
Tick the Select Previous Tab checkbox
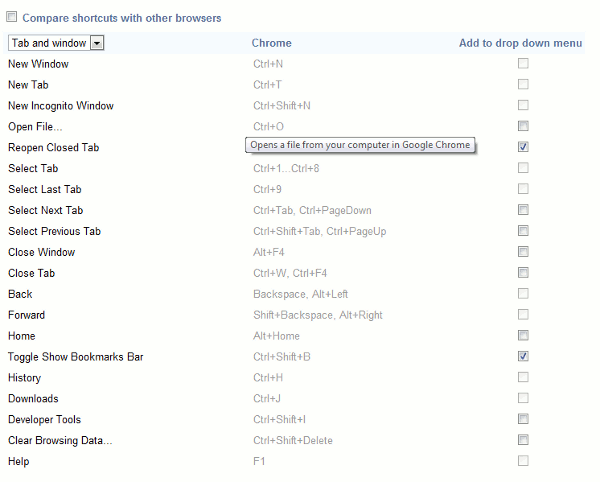pos(523,231)
